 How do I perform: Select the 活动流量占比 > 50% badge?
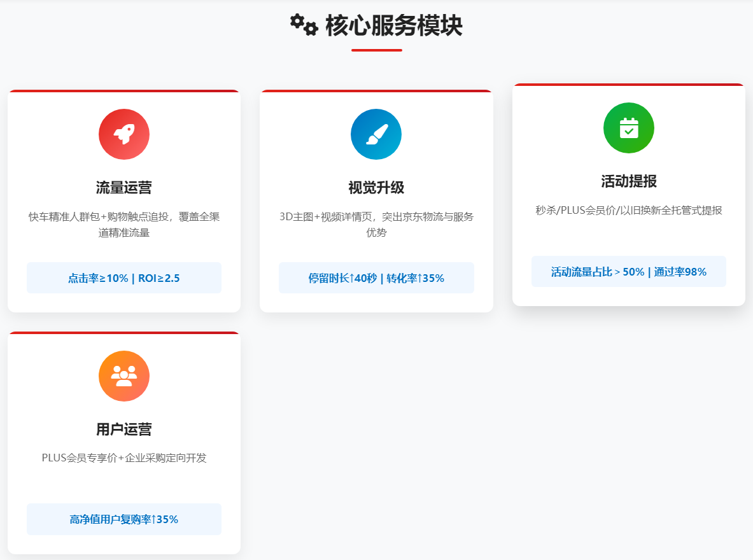pyautogui.click(x=628, y=272)
